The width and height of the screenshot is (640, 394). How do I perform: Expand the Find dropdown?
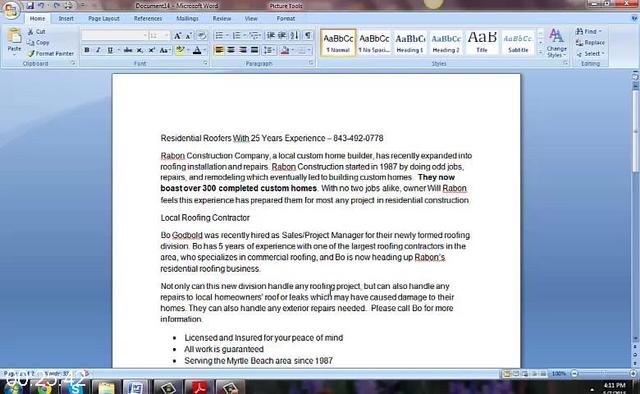[x=600, y=31]
